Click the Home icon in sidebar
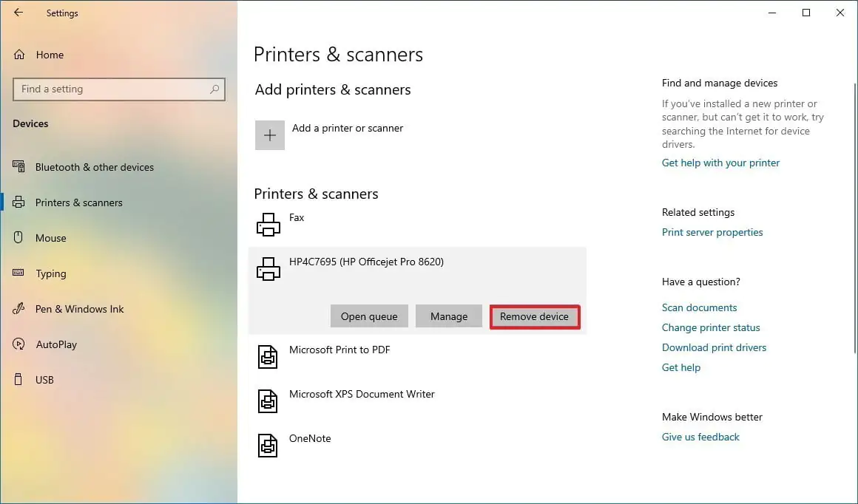858x504 pixels. pos(19,55)
